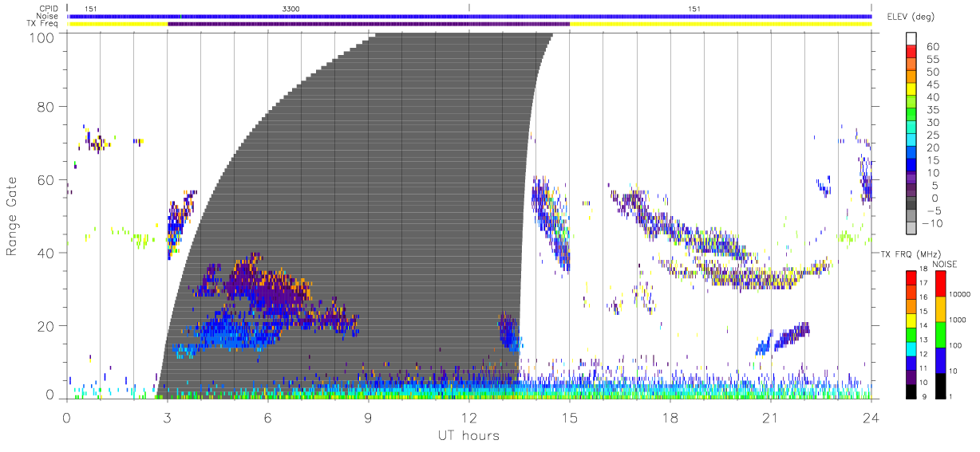Click the ELEV (deg) legend title

tap(911, 17)
